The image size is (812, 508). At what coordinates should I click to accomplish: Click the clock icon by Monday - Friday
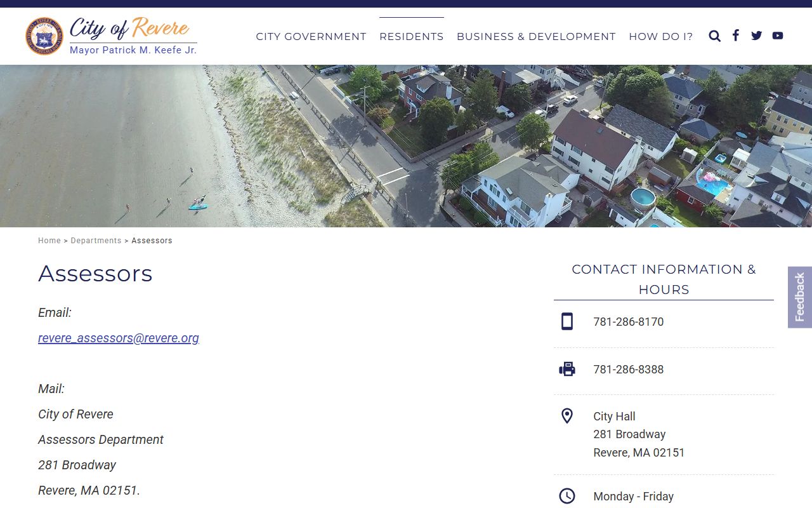pos(567,496)
